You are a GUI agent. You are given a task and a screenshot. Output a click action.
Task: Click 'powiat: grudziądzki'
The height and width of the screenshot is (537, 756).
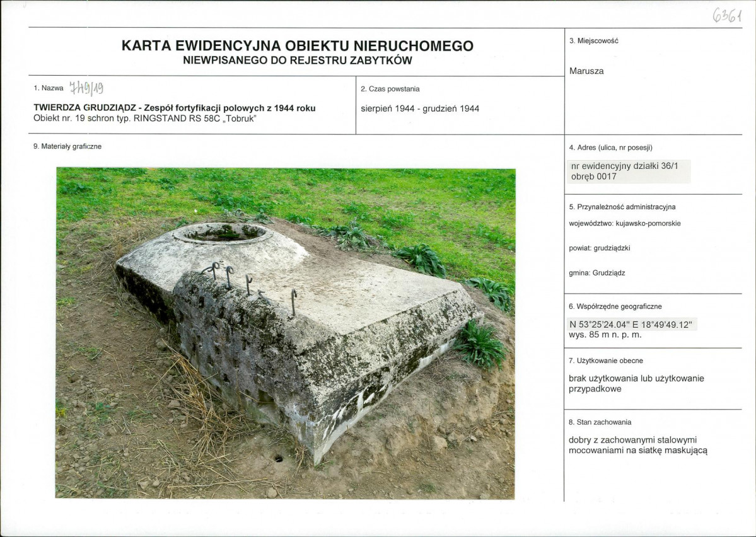(599, 248)
